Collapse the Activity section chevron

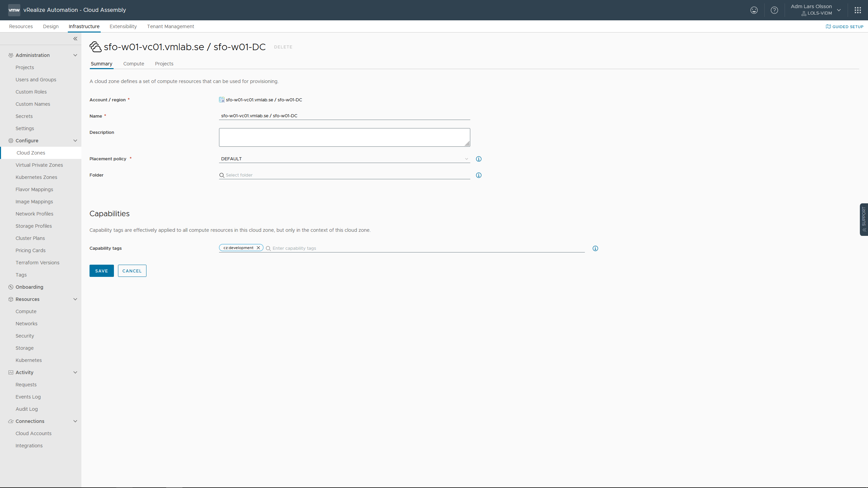pos(75,372)
